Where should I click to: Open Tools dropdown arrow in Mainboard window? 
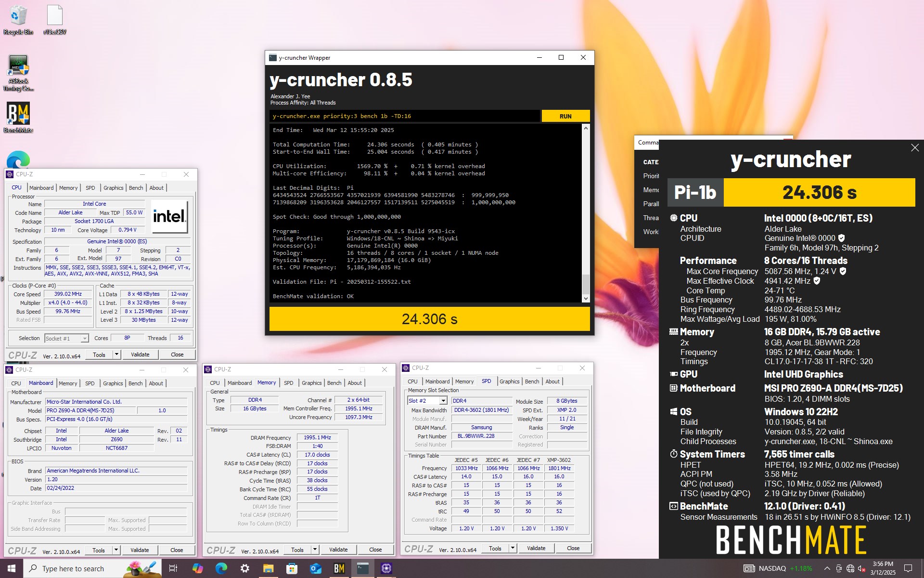(x=116, y=550)
